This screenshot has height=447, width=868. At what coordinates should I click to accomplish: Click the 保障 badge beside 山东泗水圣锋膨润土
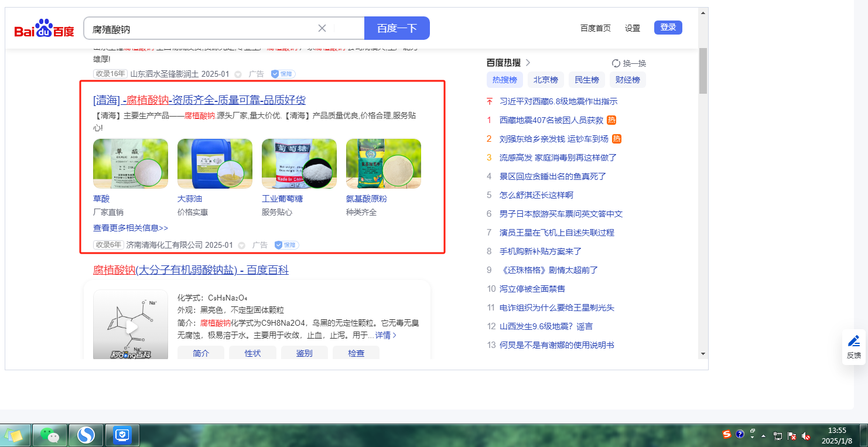tap(283, 74)
